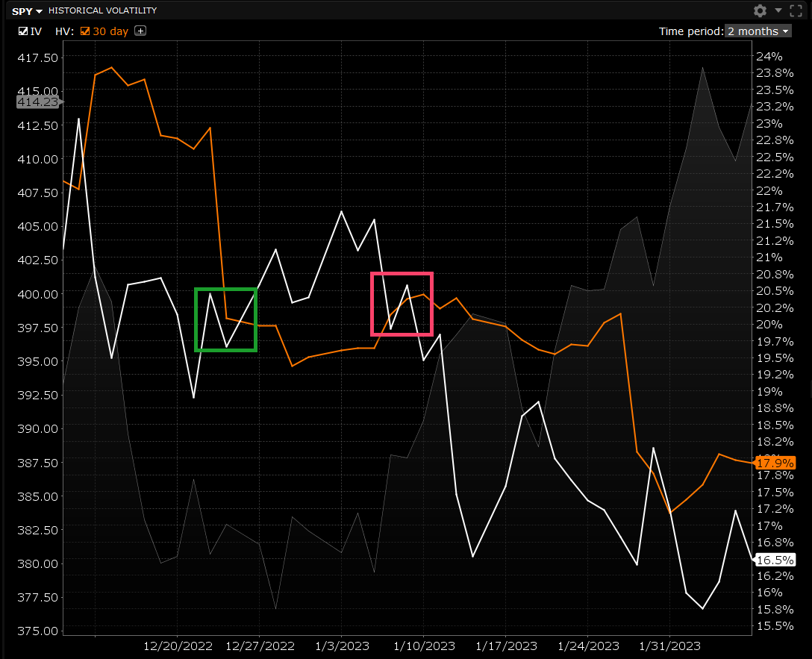
Task: Click the highlighted 414.23 price marker
Action: [x=37, y=102]
